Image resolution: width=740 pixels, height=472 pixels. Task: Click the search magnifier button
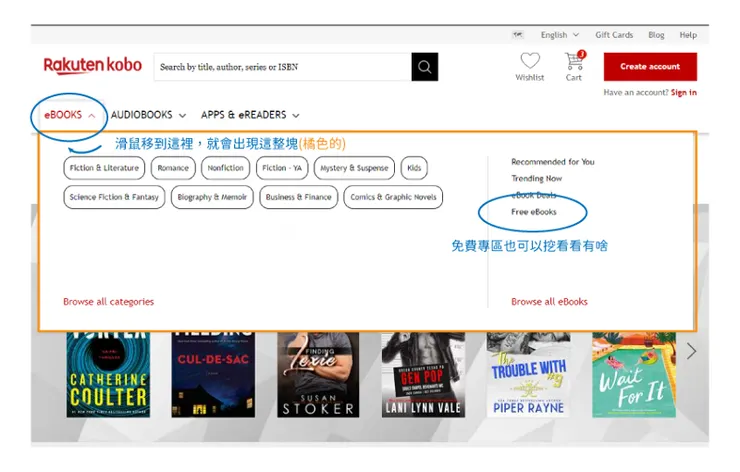[424, 67]
